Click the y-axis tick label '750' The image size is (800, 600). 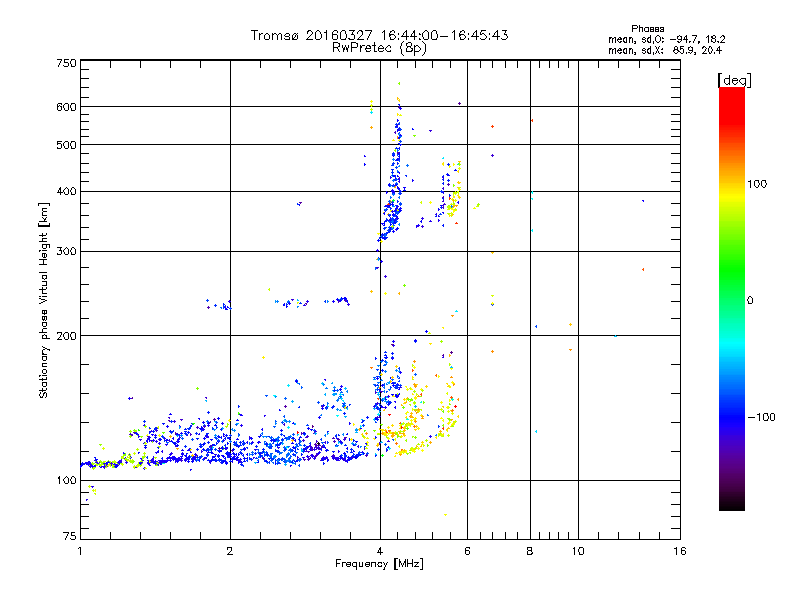click(66, 63)
